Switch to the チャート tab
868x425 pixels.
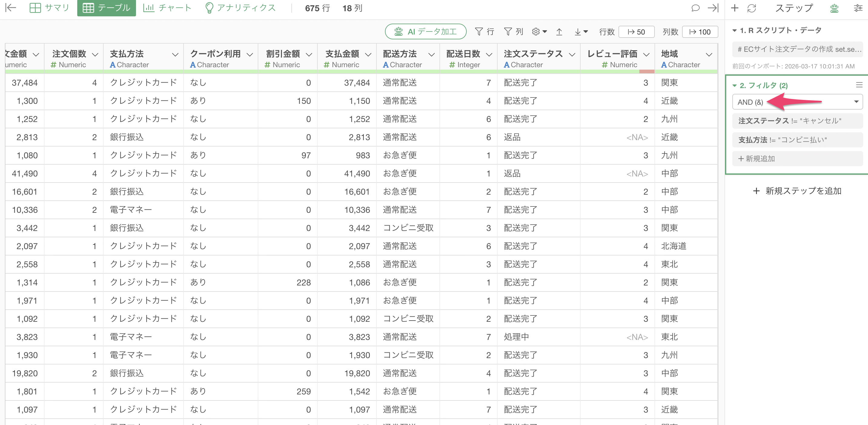(x=167, y=8)
